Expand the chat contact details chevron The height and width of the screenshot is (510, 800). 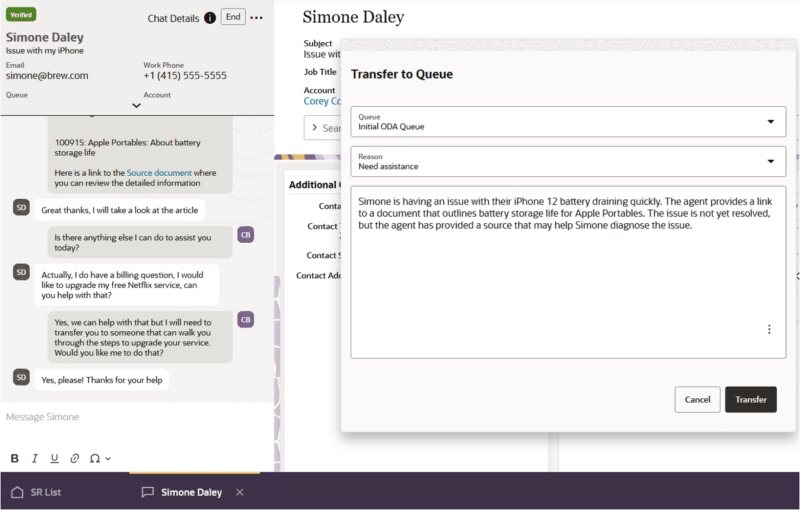(x=136, y=105)
